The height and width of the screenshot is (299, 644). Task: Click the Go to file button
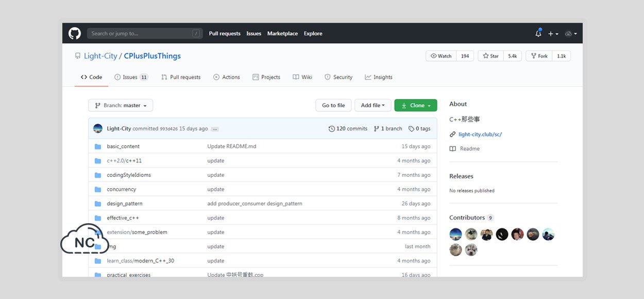(333, 105)
